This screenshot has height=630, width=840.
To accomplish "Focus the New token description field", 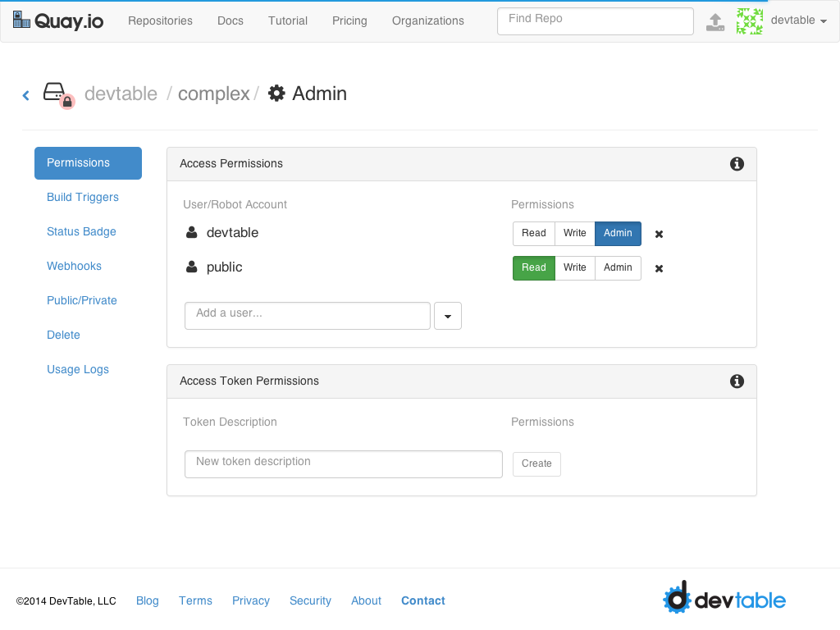I will click(344, 464).
